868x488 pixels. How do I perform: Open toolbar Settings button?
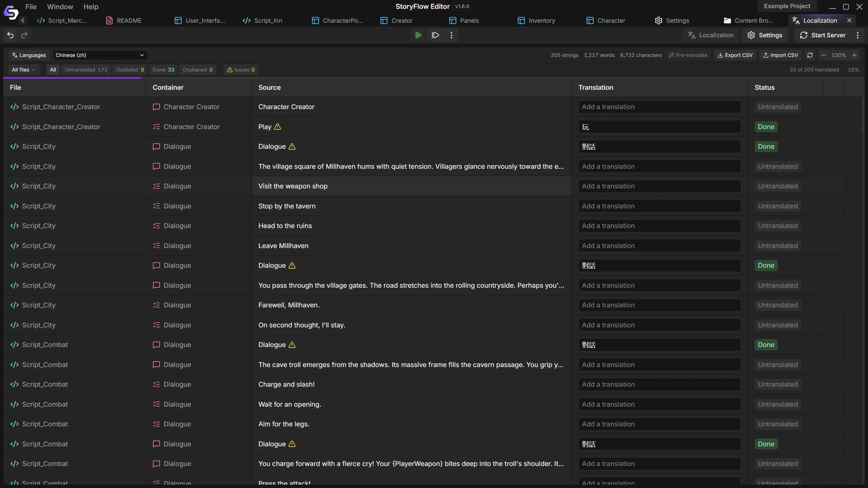pyautogui.click(x=765, y=35)
